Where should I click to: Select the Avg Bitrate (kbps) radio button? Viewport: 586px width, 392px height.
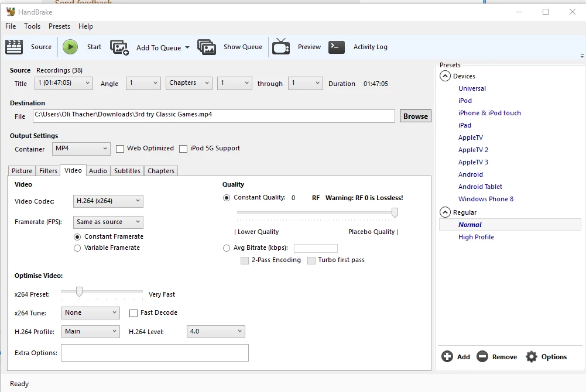[227, 248]
